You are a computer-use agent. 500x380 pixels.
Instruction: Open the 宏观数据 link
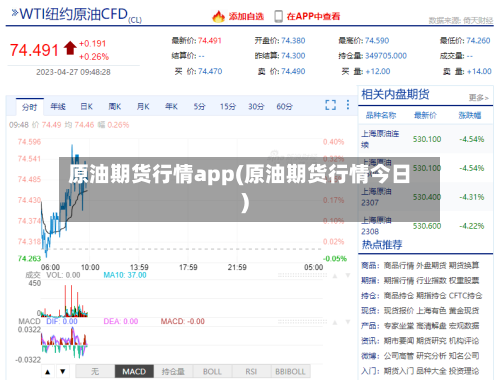pyautogui.click(x=464, y=326)
